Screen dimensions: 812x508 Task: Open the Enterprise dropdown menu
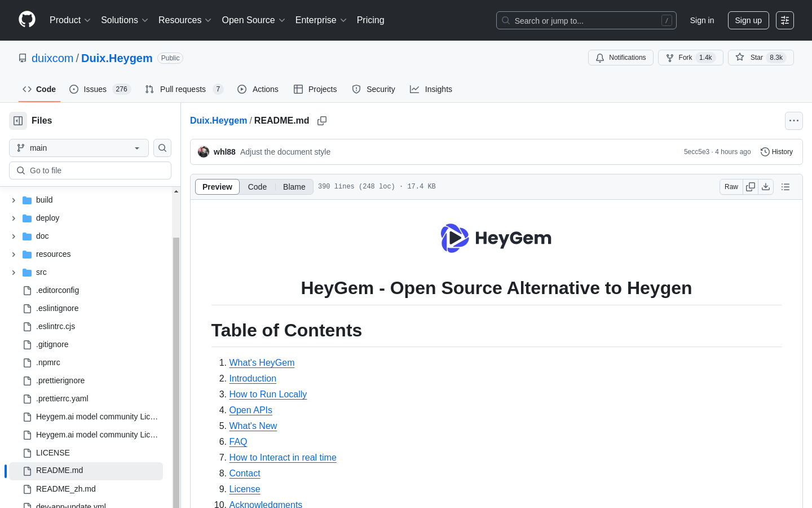pos(321,20)
